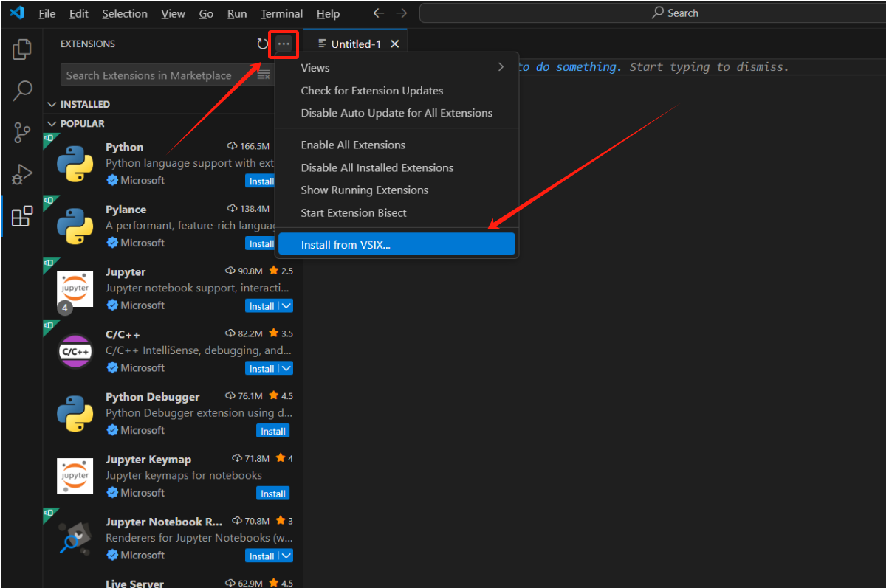Image resolution: width=889 pixels, height=588 pixels.
Task: Click the Python Debugger extension title
Action: 153,397
